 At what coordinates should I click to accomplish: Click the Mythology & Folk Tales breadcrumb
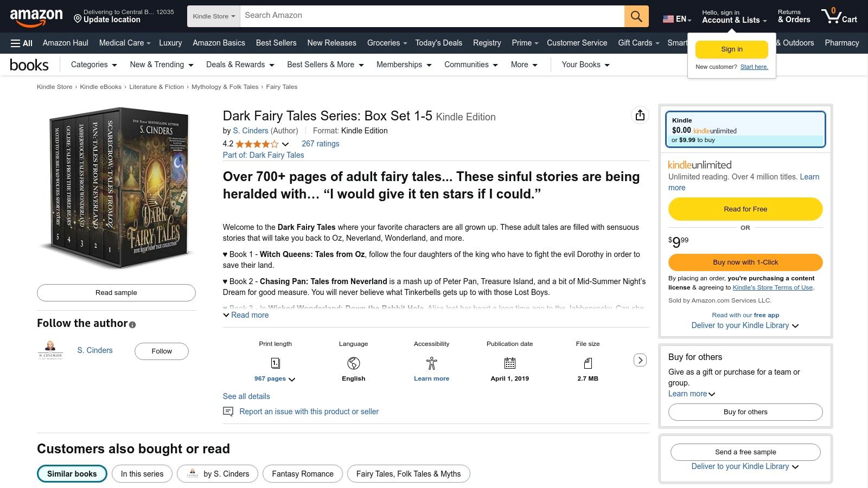(225, 87)
